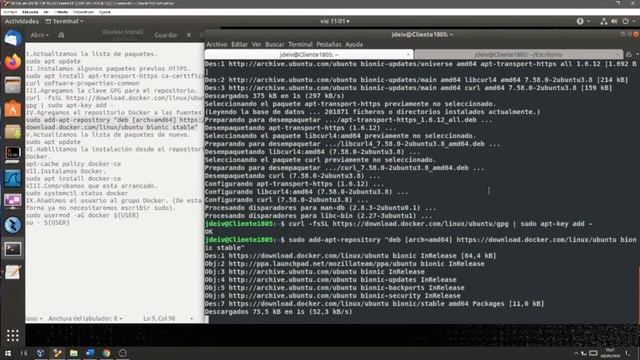Viewport: 640px width, 360px height.
Task: Open the accessibility icon in top bar
Action: [580, 21]
